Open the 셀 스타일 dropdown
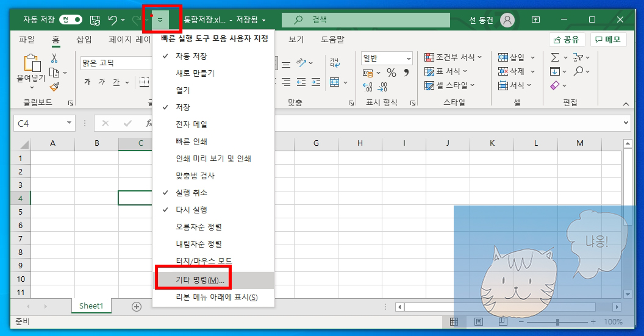The width and height of the screenshot is (644, 336). click(x=449, y=85)
